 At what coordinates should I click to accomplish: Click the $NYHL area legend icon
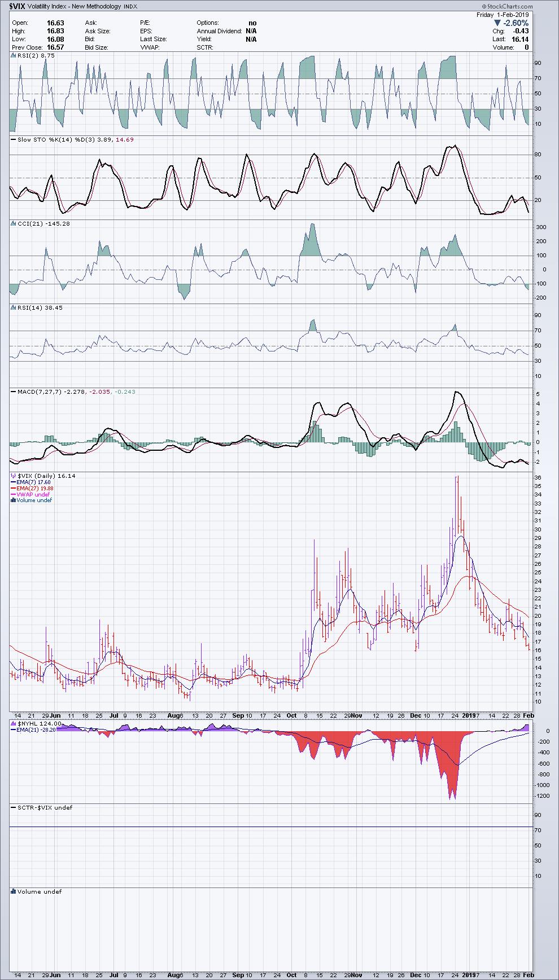pyautogui.click(x=14, y=723)
